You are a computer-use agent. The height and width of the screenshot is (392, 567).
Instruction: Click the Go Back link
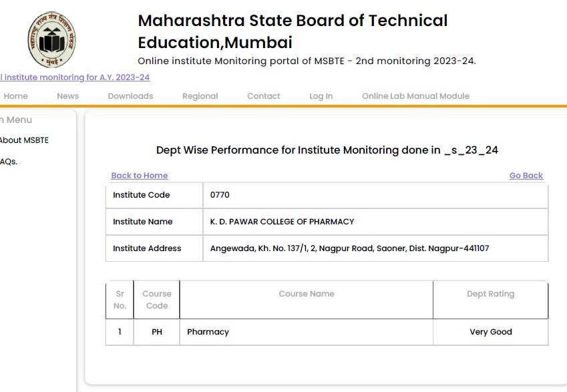[x=526, y=176]
